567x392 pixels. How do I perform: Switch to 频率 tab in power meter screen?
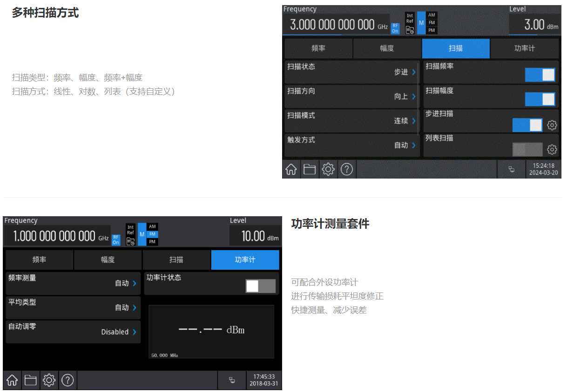tap(39, 259)
